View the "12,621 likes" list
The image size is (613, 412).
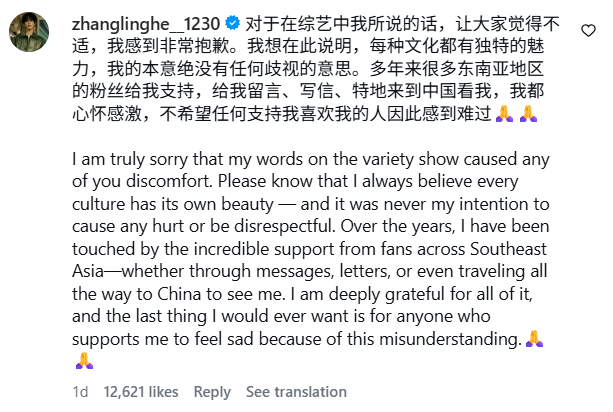pyautogui.click(x=140, y=392)
